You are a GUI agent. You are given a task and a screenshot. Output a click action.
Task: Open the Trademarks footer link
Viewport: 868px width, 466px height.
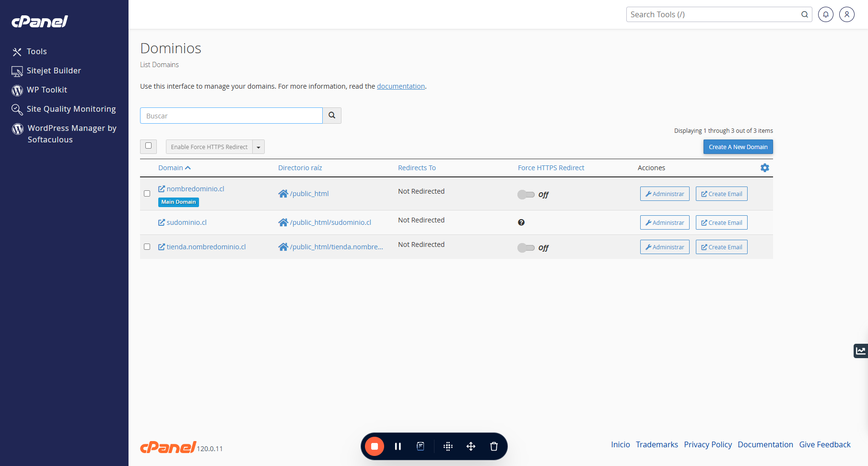657,444
